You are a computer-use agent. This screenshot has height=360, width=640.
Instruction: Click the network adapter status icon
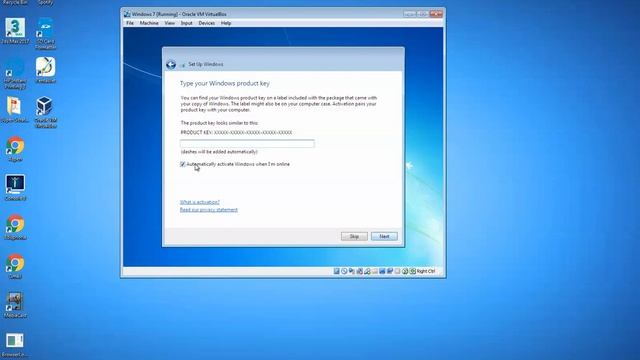(360, 271)
